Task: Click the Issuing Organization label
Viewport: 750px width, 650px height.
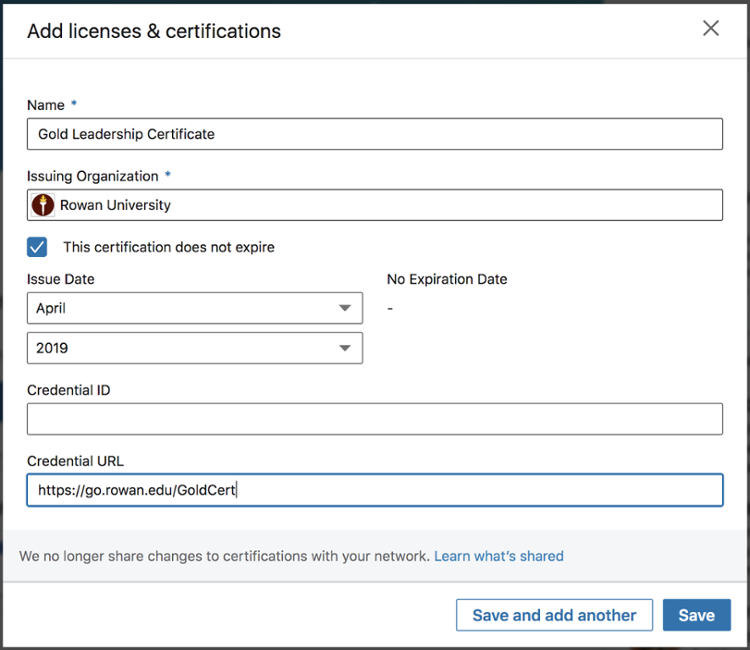Action: pyautogui.click(x=92, y=176)
